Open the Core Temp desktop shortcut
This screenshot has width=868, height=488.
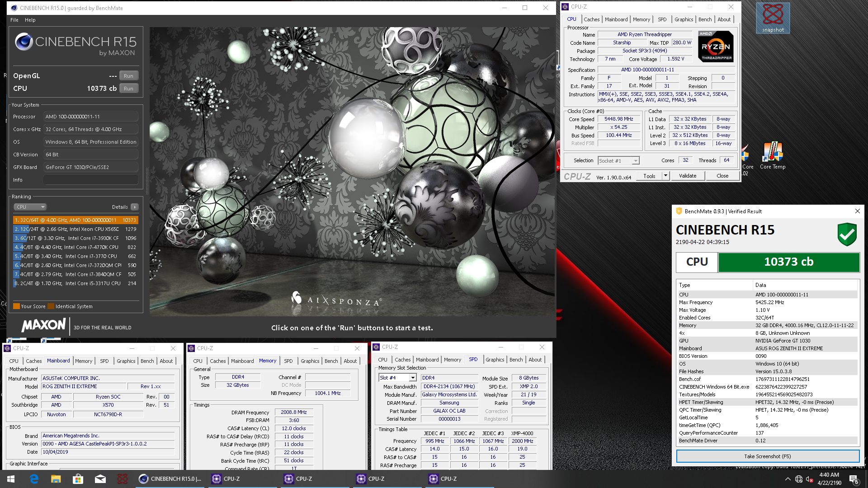(773, 156)
